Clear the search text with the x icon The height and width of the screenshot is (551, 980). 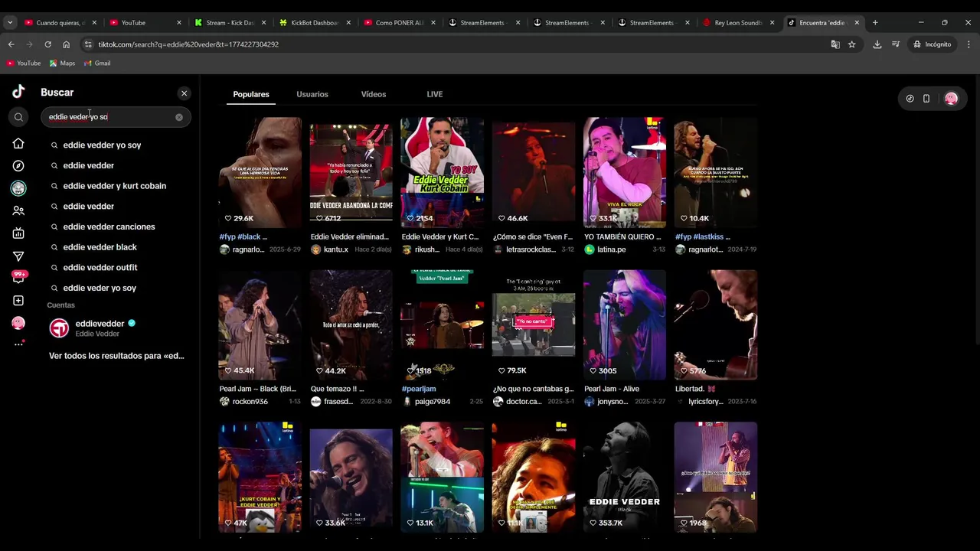point(179,117)
